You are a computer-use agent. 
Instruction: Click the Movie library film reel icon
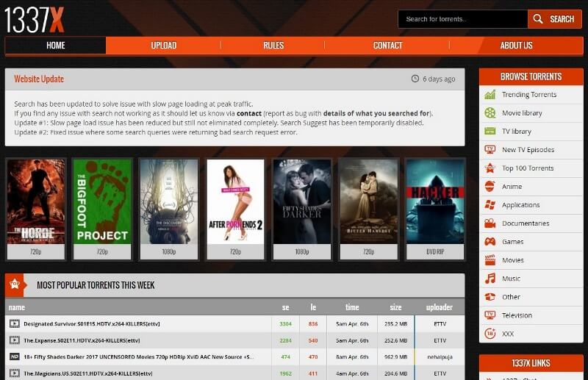(490, 113)
